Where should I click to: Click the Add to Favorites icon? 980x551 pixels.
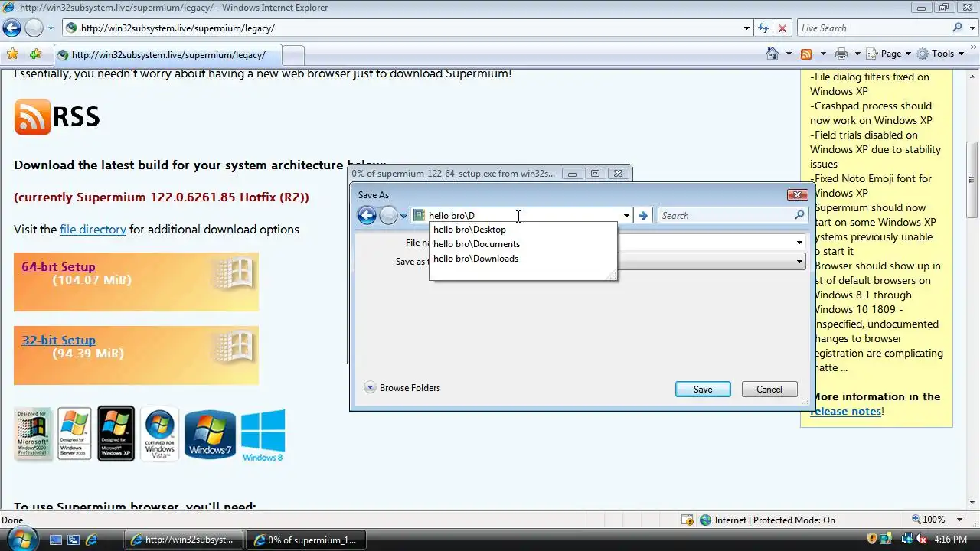tap(35, 54)
